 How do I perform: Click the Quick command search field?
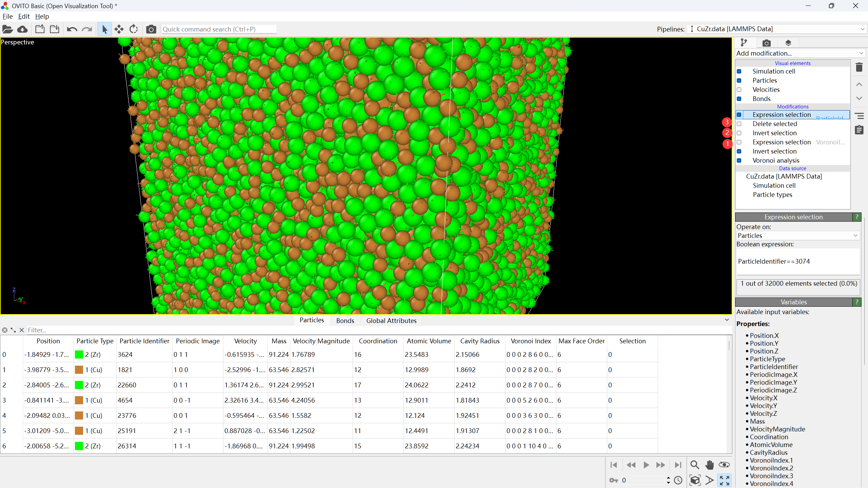tap(219, 29)
